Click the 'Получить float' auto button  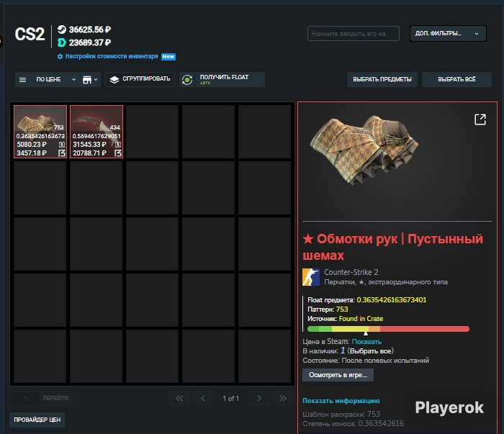tap(230, 79)
